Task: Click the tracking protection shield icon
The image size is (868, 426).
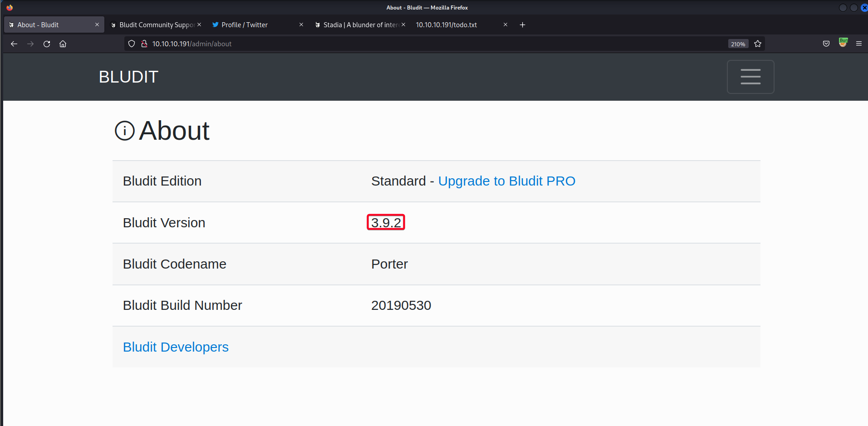Action: tap(132, 44)
